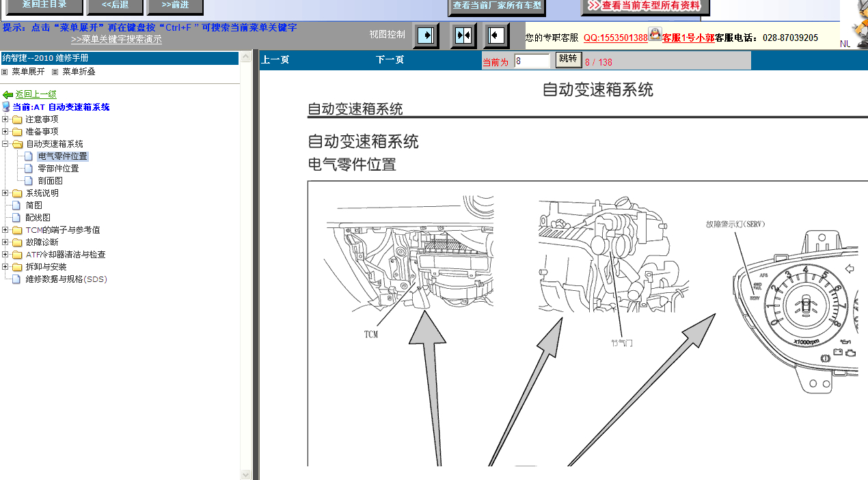Click 菜单折叠 text

pyautogui.click(x=79, y=72)
